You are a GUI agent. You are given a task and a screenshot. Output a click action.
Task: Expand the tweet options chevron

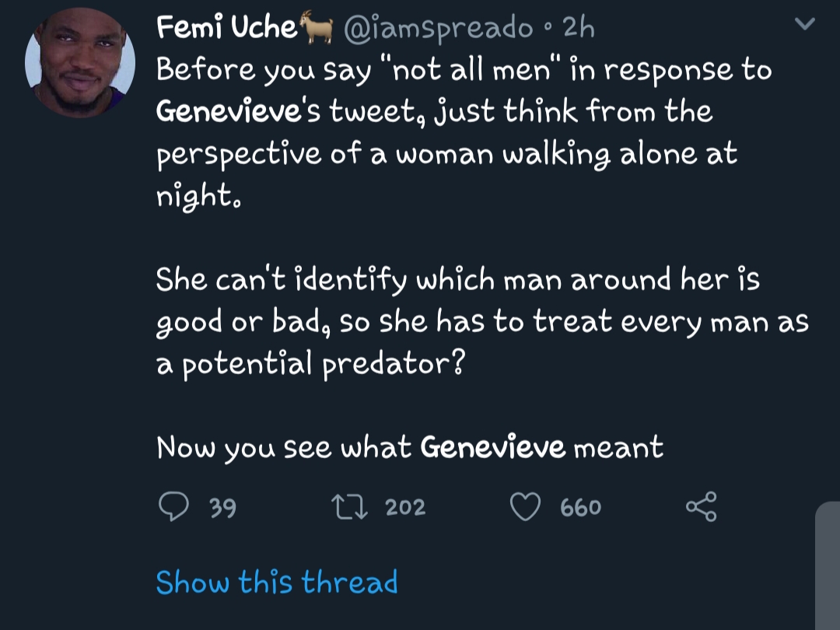(x=805, y=23)
